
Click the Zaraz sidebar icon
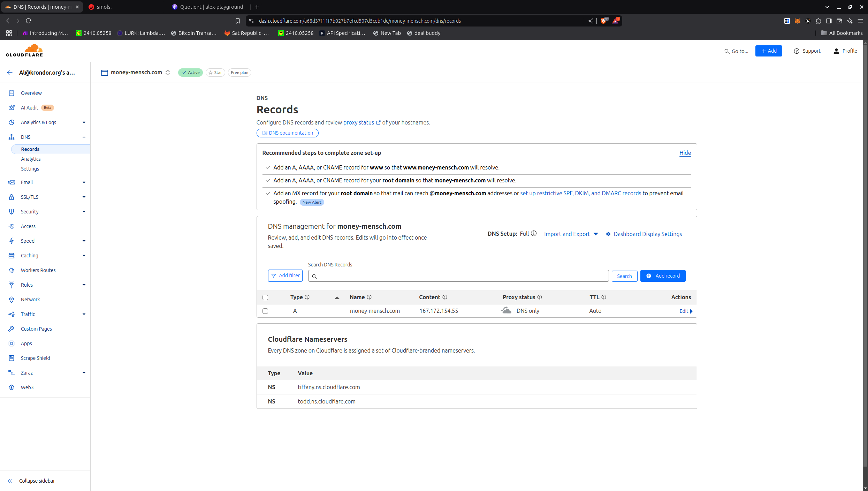coord(12,373)
